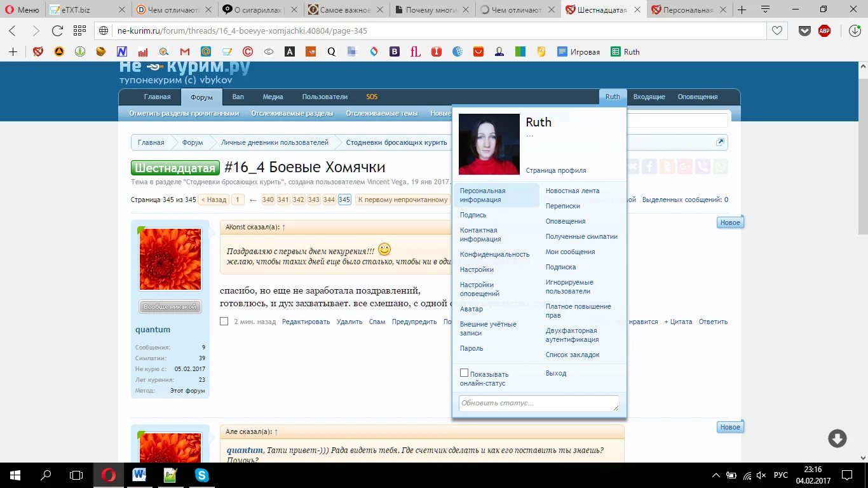Click the 'Страница профиля' link
Screen dimensions: 868x488
point(556,170)
